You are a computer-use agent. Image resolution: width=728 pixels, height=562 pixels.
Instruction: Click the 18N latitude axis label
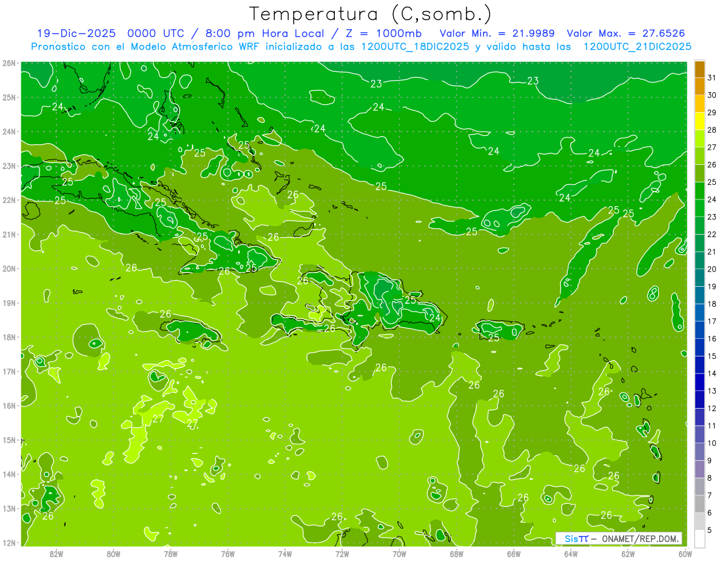[x=10, y=337]
